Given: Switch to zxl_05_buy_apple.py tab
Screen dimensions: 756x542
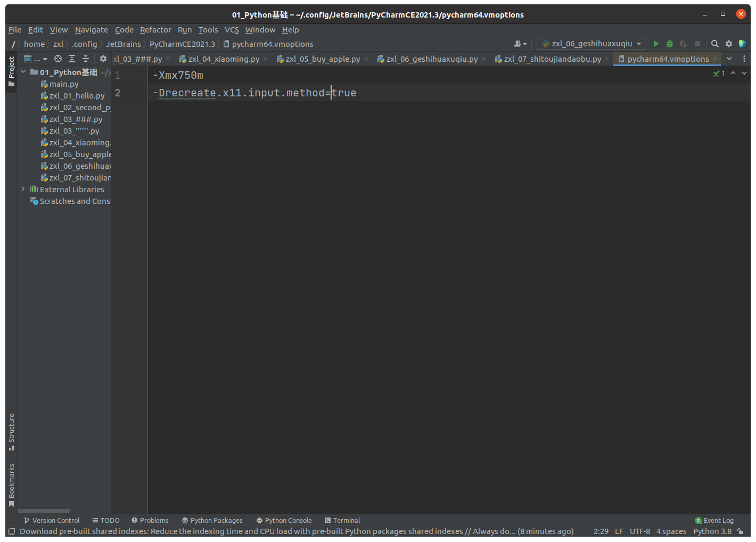Looking at the screenshot, I should click(323, 59).
